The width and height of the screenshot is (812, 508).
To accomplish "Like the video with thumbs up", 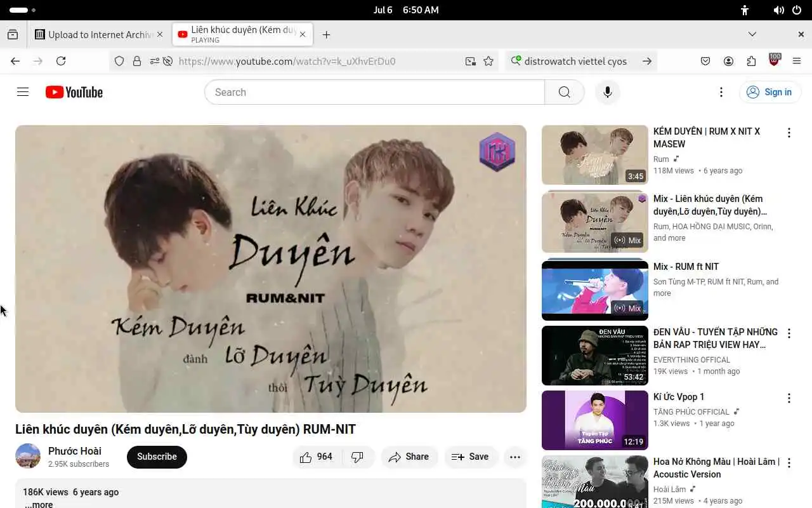I will [x=317, y=457].
